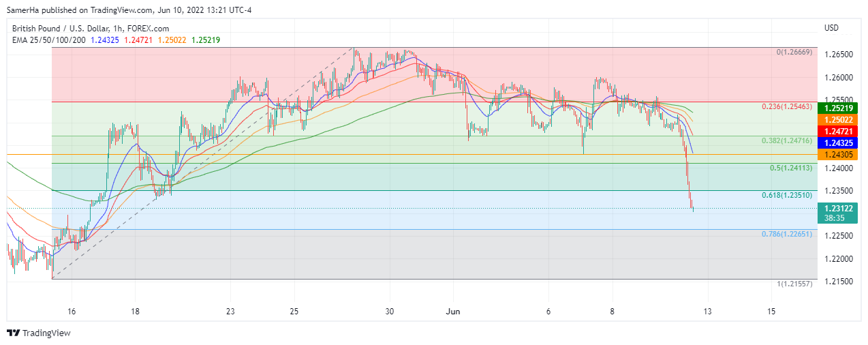Click the blue EMA value 1.24325 in legend
This screenshot has height=345, width=868.
(x=104, y=40)
